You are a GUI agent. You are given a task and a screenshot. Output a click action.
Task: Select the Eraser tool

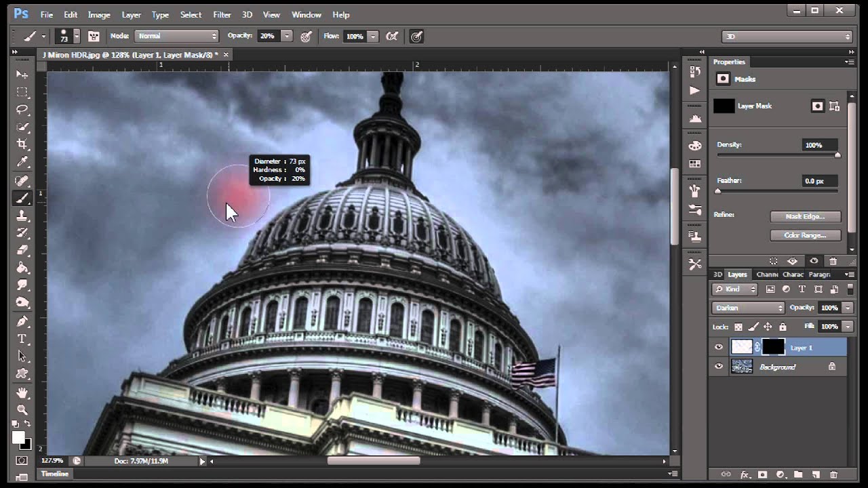click(22, 250)
